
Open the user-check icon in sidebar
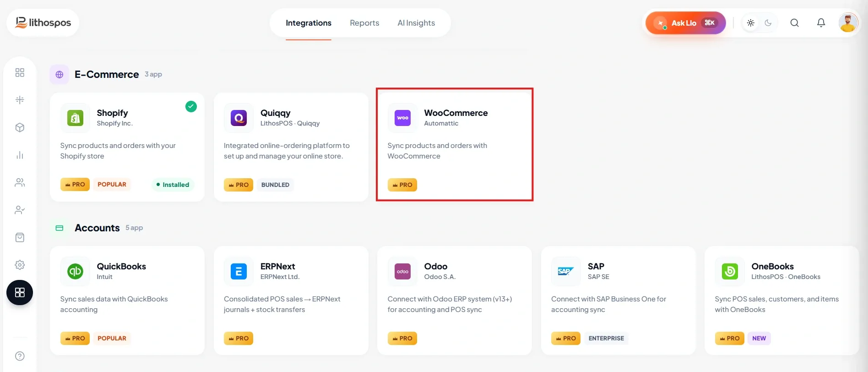pos(20,210)
